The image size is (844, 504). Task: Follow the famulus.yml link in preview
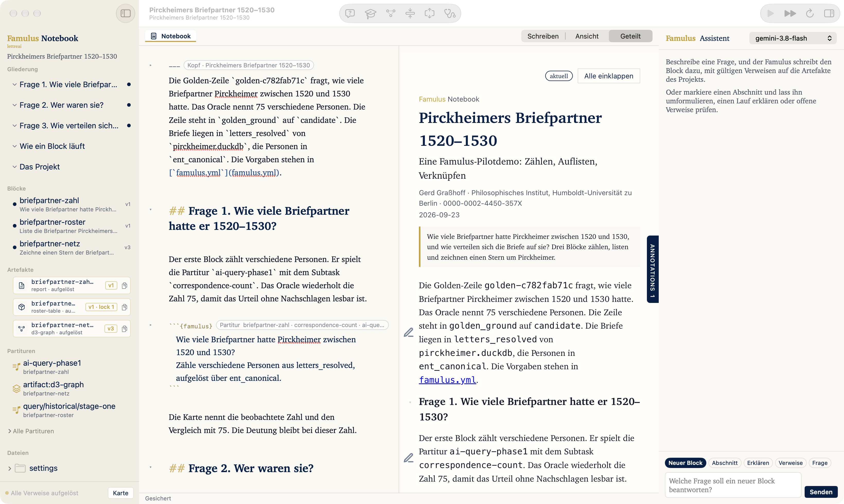pyautogui.click(x=447, y=380)
